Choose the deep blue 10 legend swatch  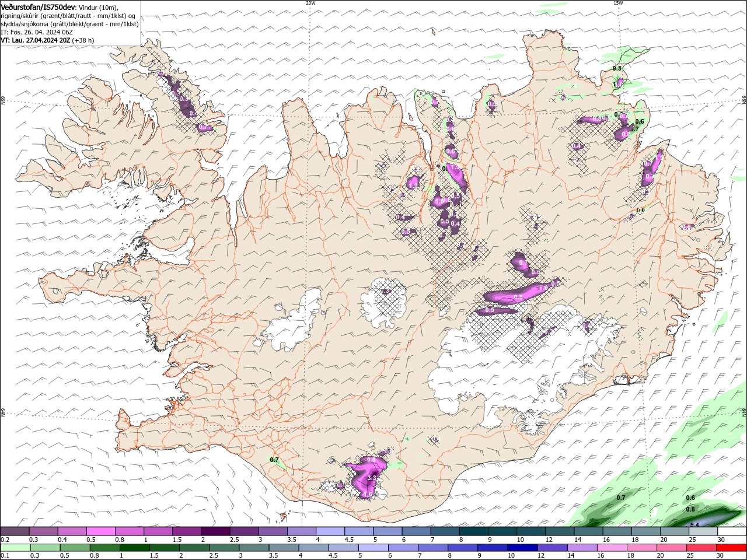pyautogui.click(x=522, y=548)
